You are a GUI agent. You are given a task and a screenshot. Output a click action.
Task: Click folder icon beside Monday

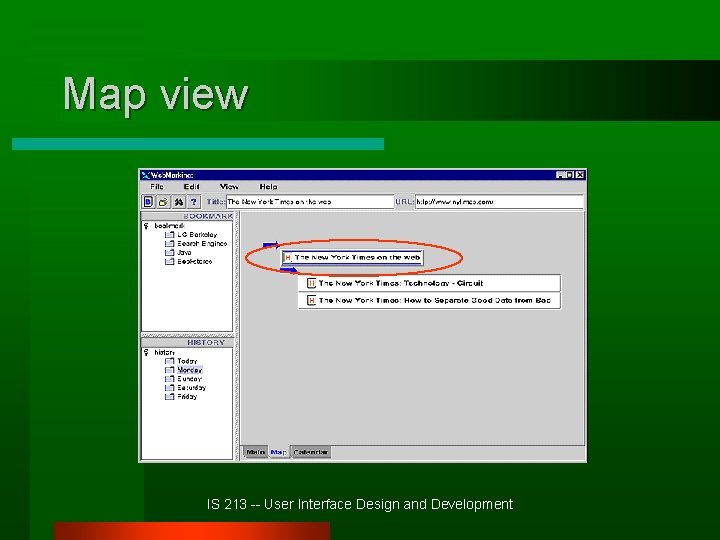(169, 370)
